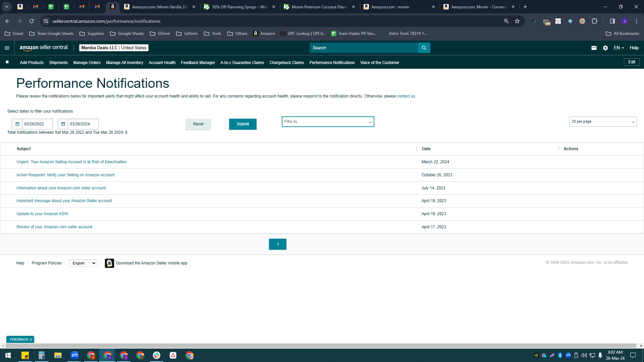Open Windows Start menu
This screenshot has height=362, width=644.
coord(8,355)
